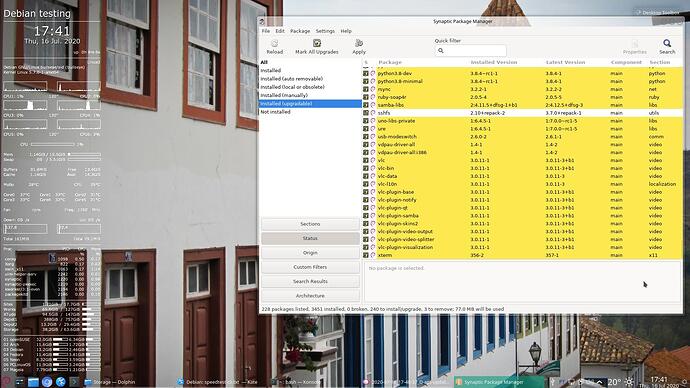
Task: Click the Debian swirl icon beside ure
Action: click(x=373, y=129)
